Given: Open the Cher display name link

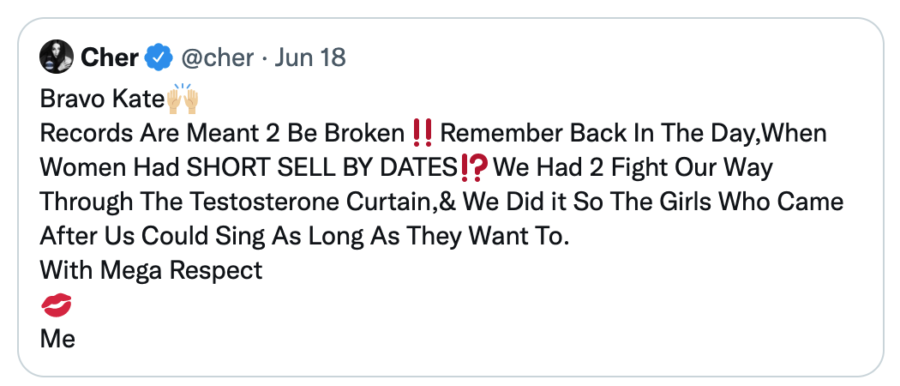Looking at the screenshot, I should click(x=110, y=57).
